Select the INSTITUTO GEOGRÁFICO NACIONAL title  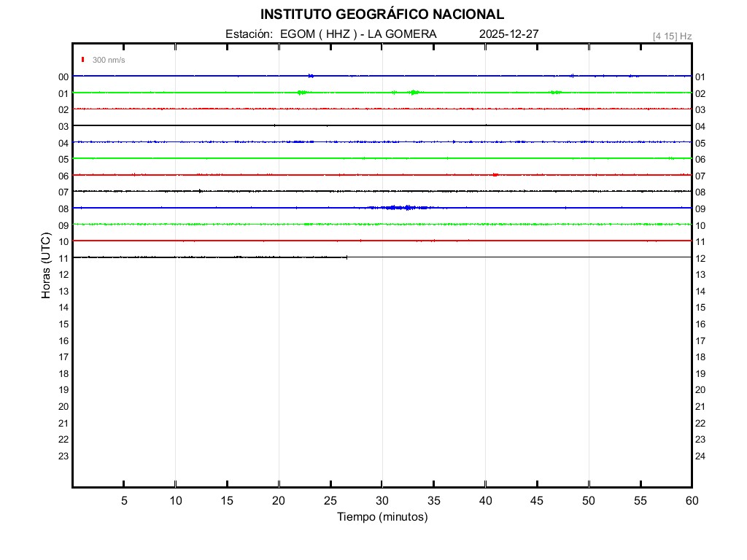pyautogui.click(x=382, y=15)
